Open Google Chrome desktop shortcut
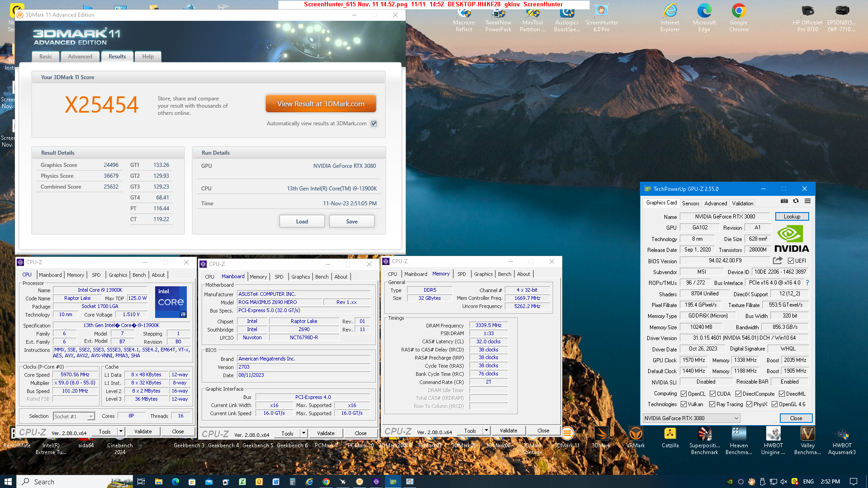The width and height of the screenshot is (868, 488). [739, 17]
